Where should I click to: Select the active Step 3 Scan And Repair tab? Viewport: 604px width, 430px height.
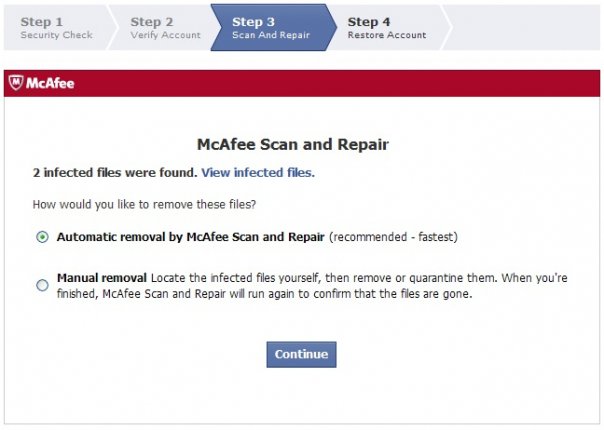tap(271, 27)
